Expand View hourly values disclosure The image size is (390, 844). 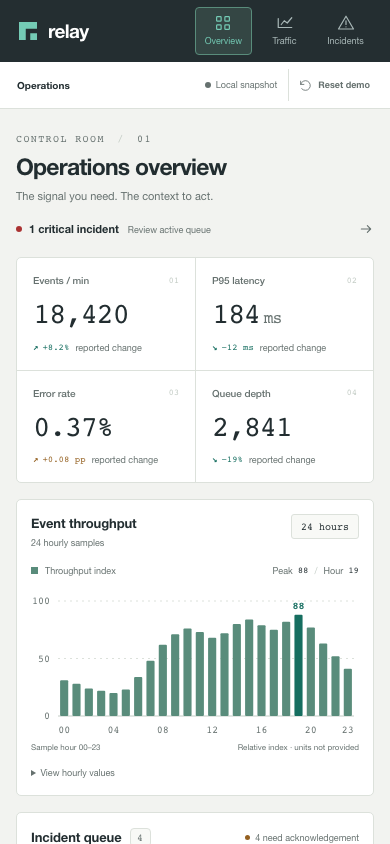(x=73, y=773)
